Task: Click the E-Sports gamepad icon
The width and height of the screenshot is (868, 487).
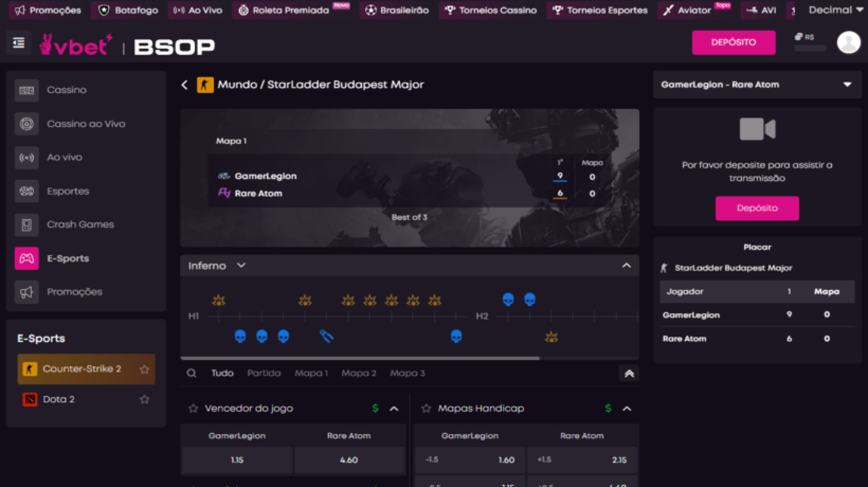Action: (27, 258)
